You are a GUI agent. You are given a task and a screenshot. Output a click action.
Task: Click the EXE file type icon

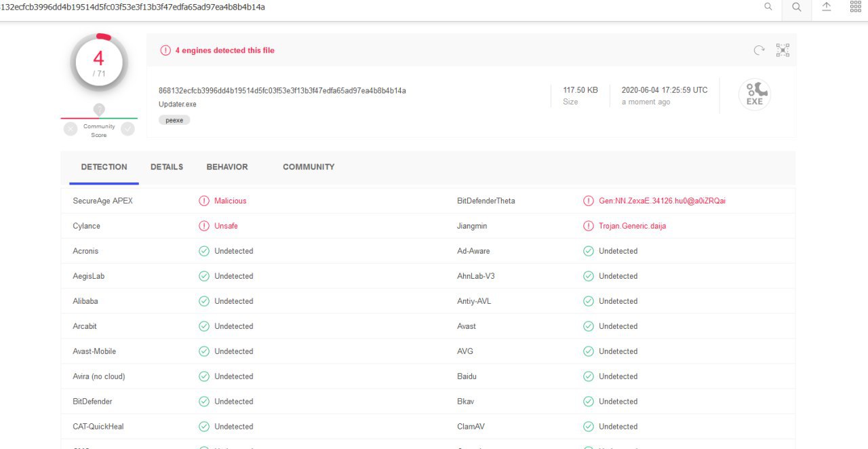755,95
